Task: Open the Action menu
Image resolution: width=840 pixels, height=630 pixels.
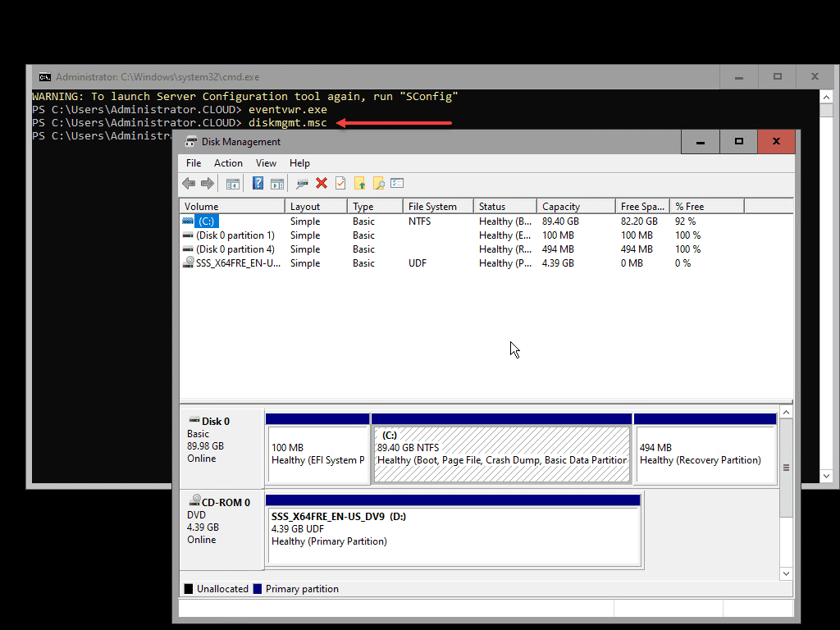Action: [228, 163]
